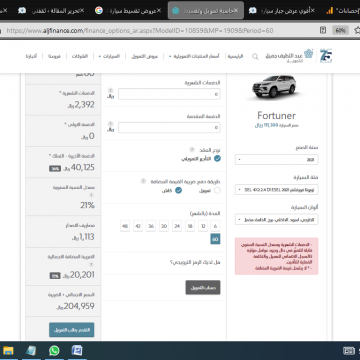The height and width of the screenshot is (360, 360).
Task: Open WhatsApp from the taskbar
Action: 54,351
